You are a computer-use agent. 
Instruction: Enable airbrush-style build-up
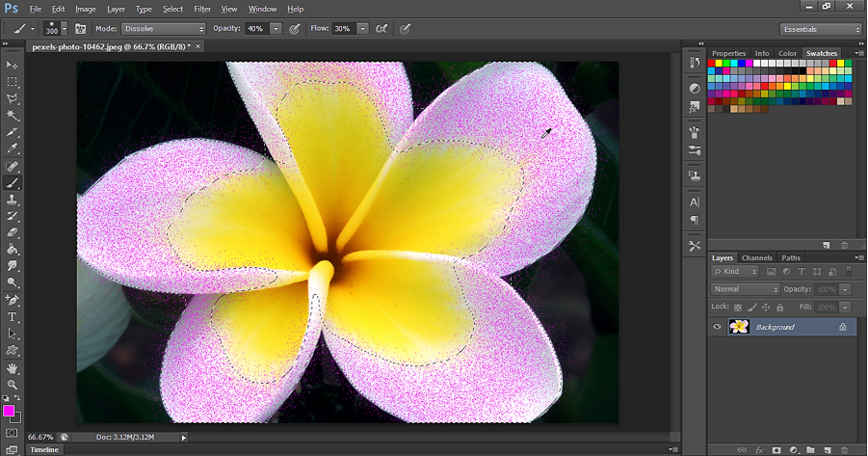click(381, 29)
